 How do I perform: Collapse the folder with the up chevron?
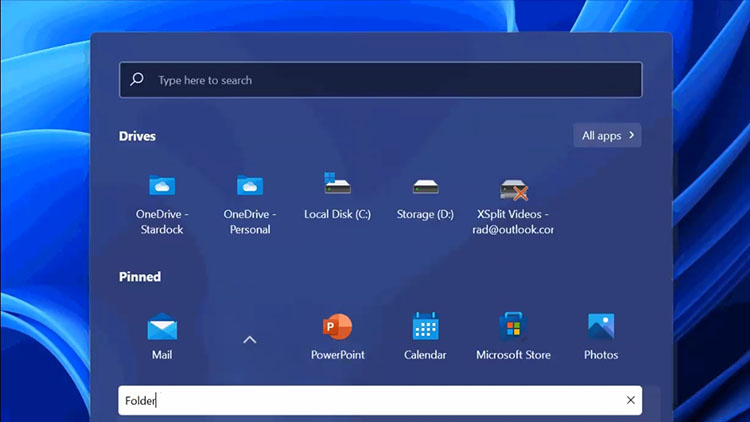(x=250, y=340)
